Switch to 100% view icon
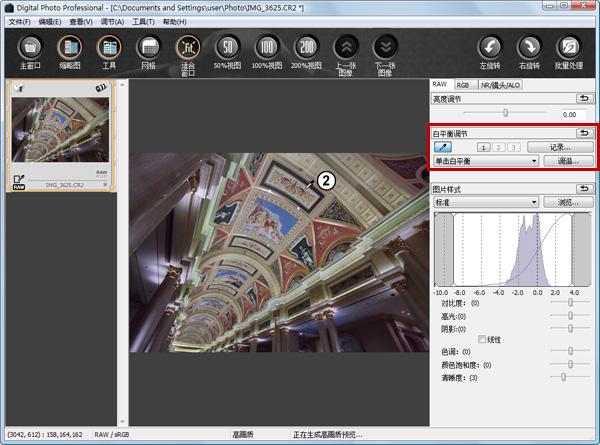The image size is (600, 445). [267, 48]
